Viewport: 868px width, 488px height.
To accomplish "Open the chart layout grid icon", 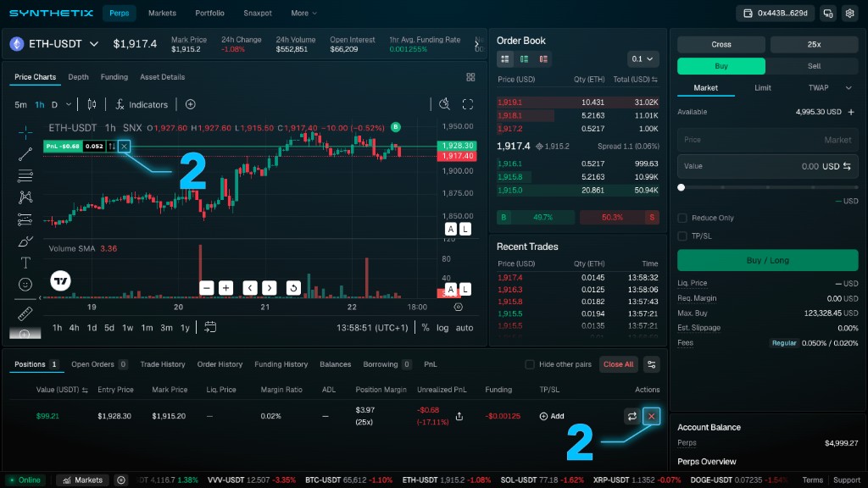I will pos(470,77).
